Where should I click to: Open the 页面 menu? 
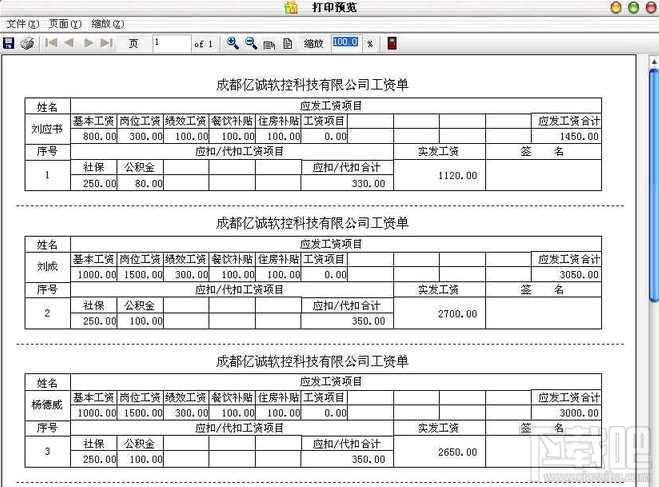pos(65,23)
